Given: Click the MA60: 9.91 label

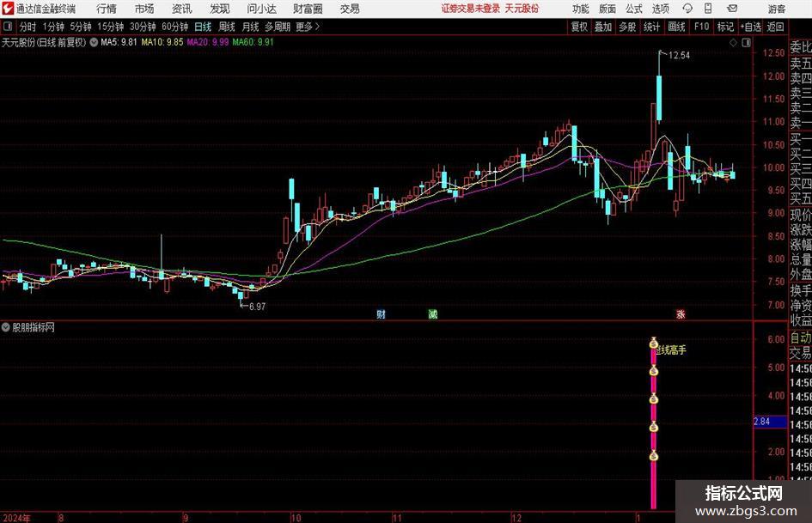Looking at the screenshot, I should click(253, 42).
